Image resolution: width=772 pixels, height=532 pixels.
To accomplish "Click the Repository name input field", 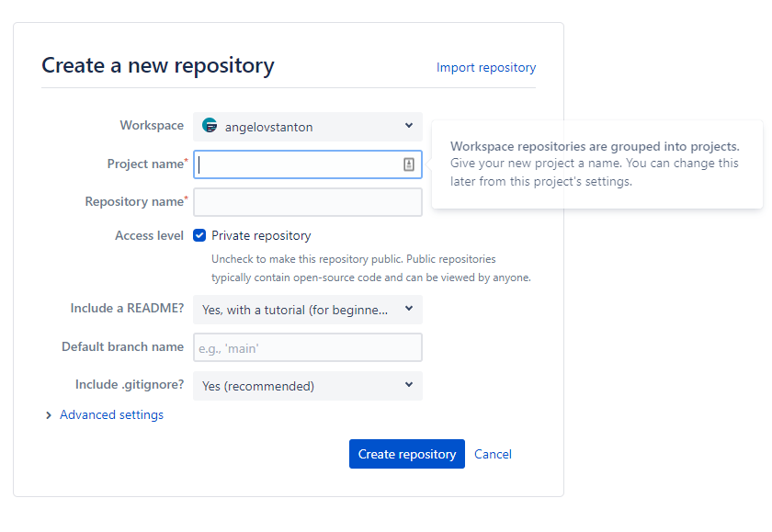I will (x=307, y=201).
